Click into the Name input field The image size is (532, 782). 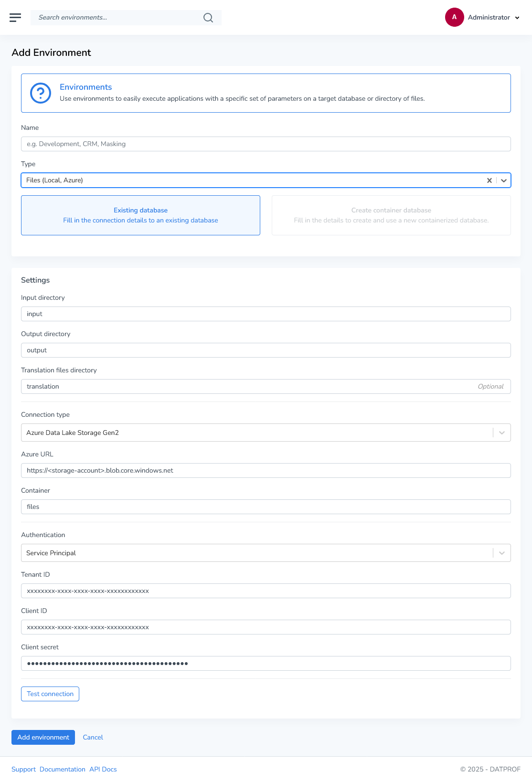[x=266, y=144]
